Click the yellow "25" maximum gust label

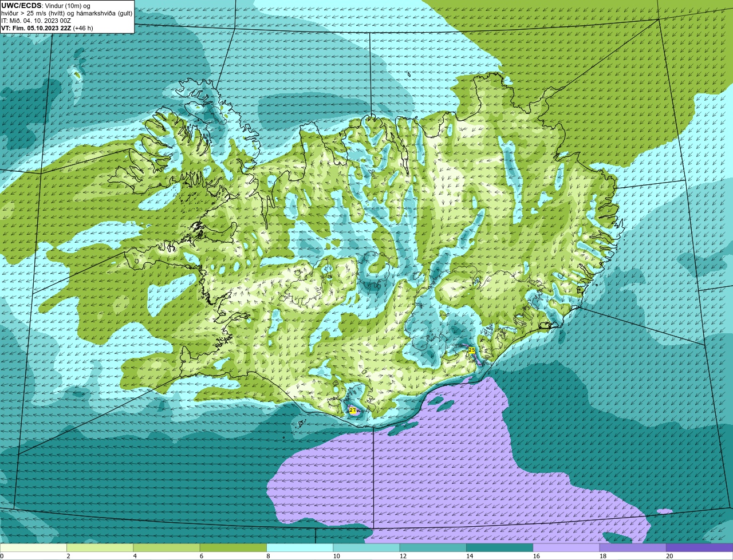tap(472, 350)
